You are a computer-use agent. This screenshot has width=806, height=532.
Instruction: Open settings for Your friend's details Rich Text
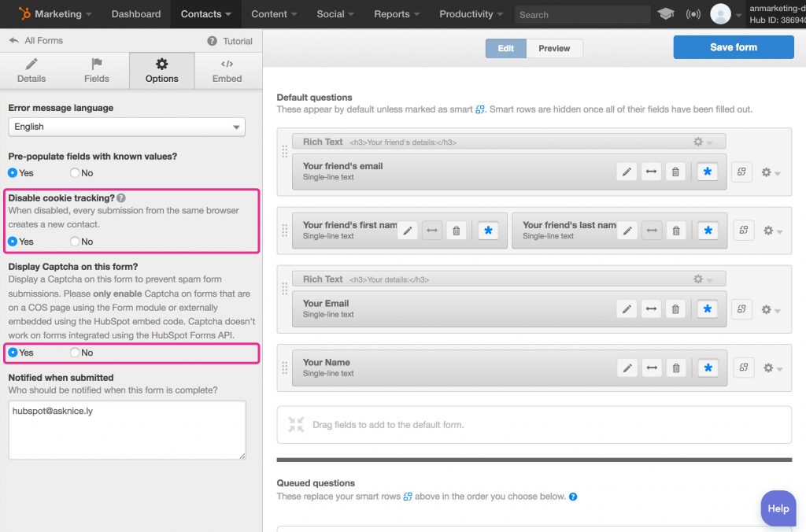point(702,142)
